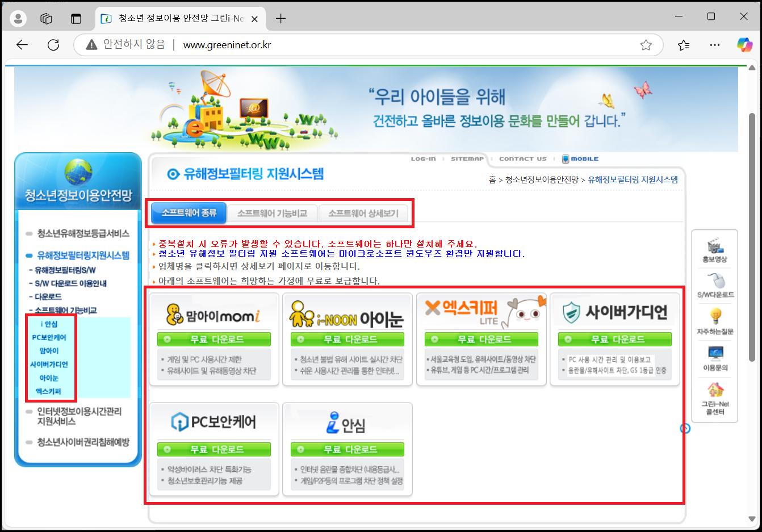The height and width of the screenshot is (532, 762).
Task: Switch to 소프트웨어 상세보기 tab
Action: (x=363, y=213)
